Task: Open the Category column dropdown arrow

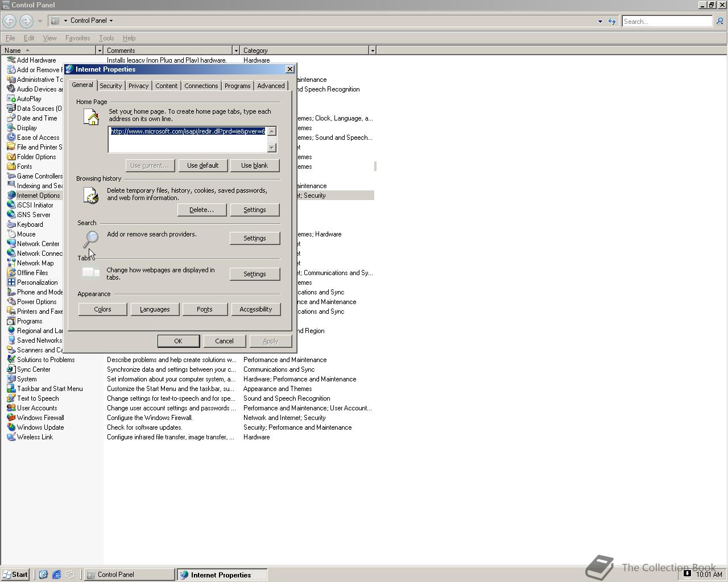Action: tap(373, 51)
